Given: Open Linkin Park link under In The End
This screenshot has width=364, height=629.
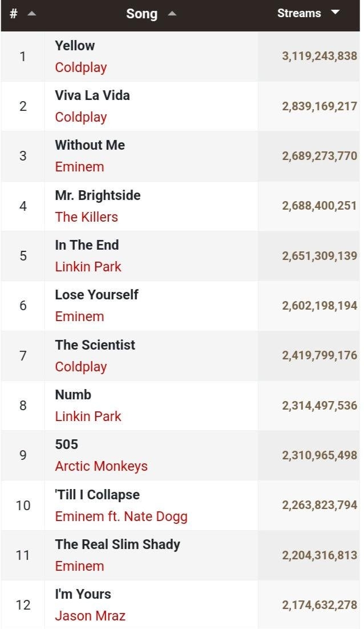Looking at the screenshot, I should click(x=88, y=267).
